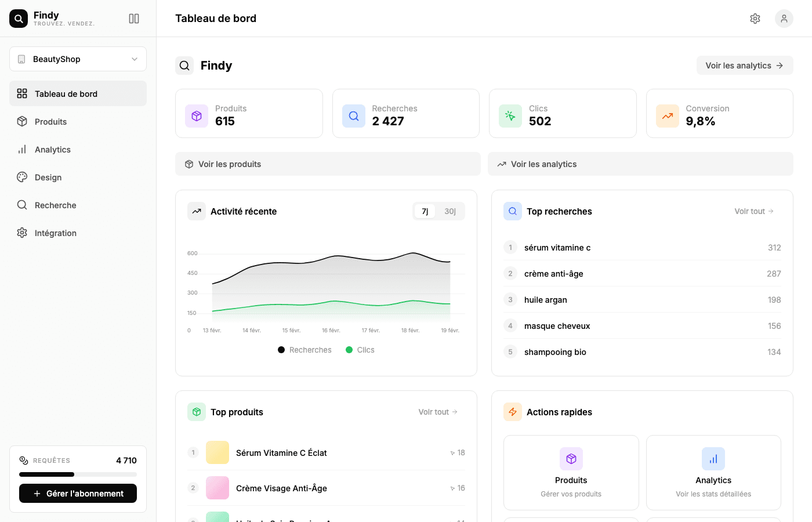Click the Conversion trend icon
Viewport: 812px width, 522px height.
[668, 116]
